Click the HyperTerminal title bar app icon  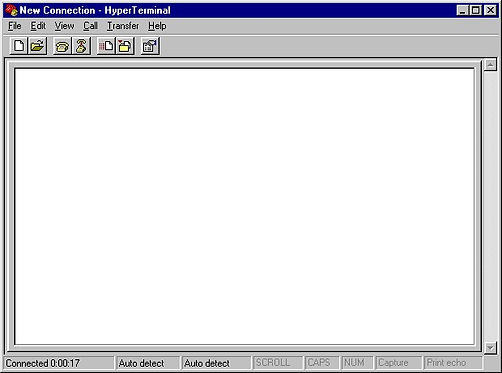[11, 10]
